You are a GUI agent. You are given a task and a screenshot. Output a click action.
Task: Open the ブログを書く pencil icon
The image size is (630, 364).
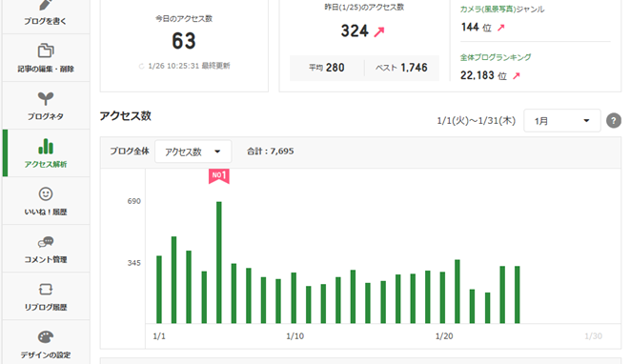point(46,5)
